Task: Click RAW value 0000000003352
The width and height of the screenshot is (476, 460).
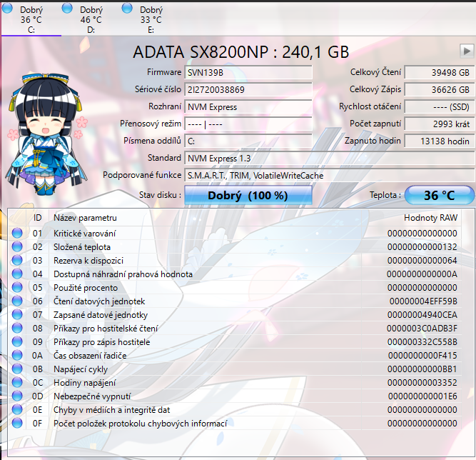Action: click(422, 383)
